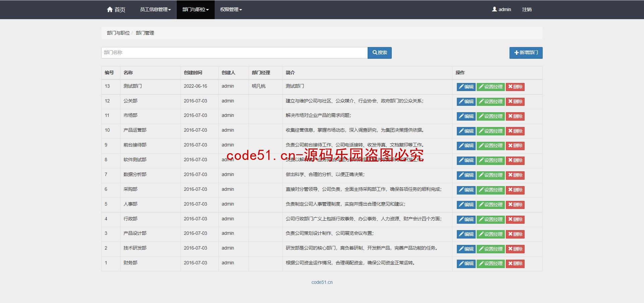The height and width of the screenshot is (303, 644).
Task: Set manager for 市场部
Action: pyautogui.click(x=491, y=116)
